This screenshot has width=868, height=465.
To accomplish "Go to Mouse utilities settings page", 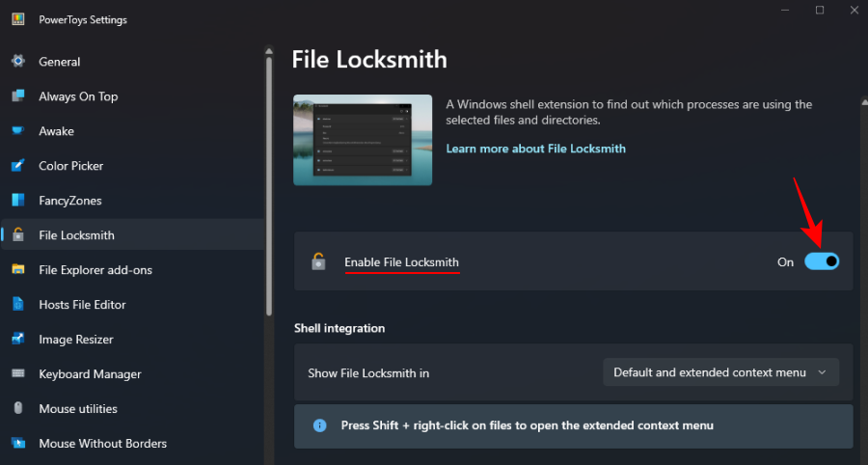I will [x=77, y=409].
